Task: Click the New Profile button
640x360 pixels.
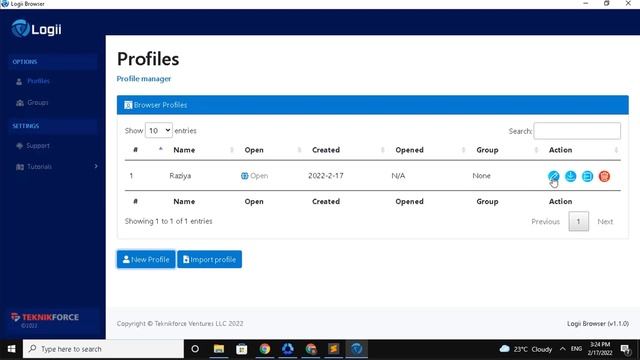Action: (146, 259)
